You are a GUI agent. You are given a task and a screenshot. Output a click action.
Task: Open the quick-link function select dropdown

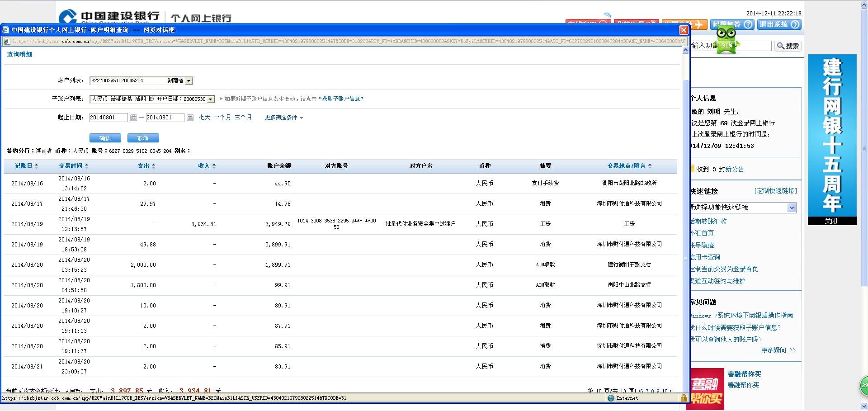click(792, 208)
